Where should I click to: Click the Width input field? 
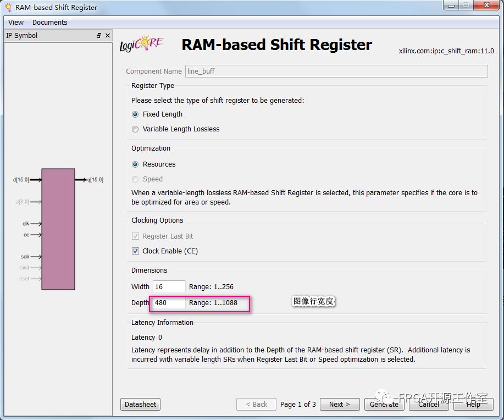click(x=169, y=286)
